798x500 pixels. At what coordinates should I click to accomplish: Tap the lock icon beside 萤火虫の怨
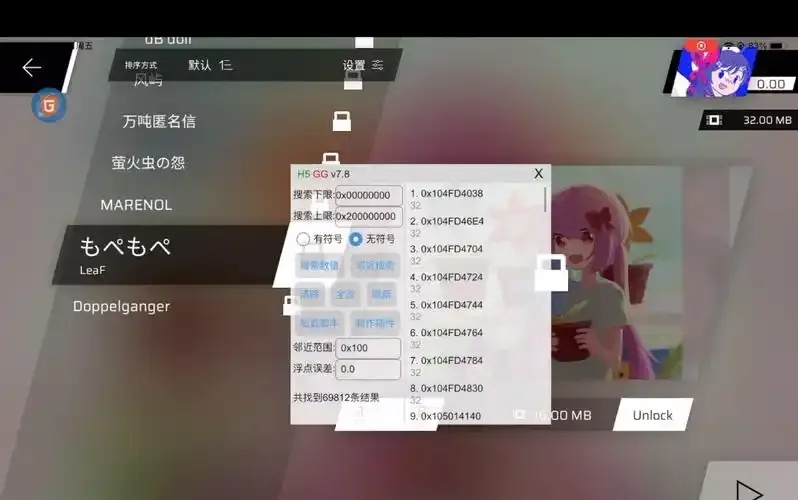coord(331,157)
